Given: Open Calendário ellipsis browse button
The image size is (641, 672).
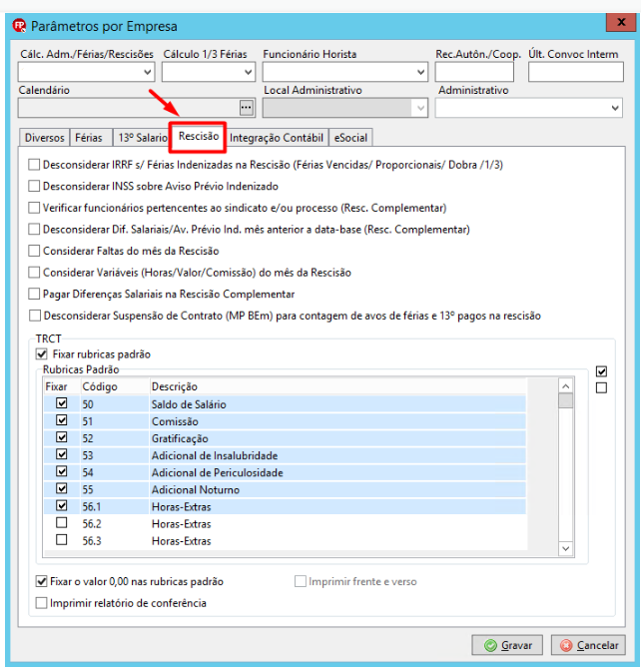Looking at the screenshot, I should click(x=246, y=108).
